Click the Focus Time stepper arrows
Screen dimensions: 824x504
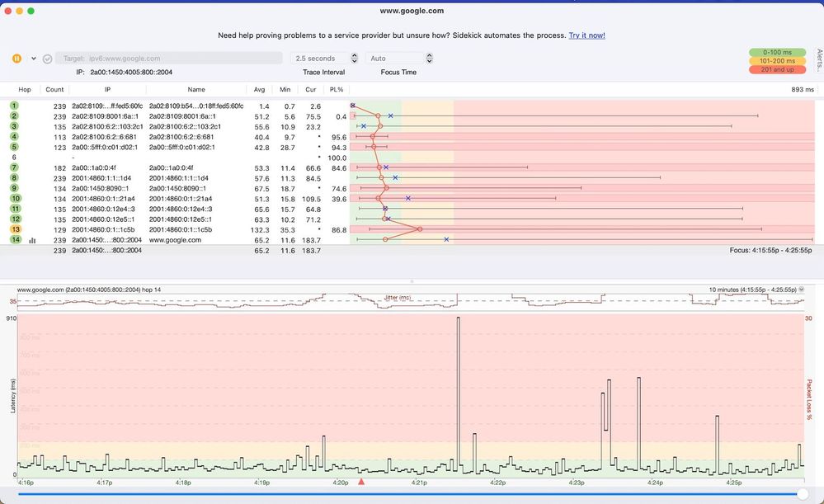tap(430, 59)
